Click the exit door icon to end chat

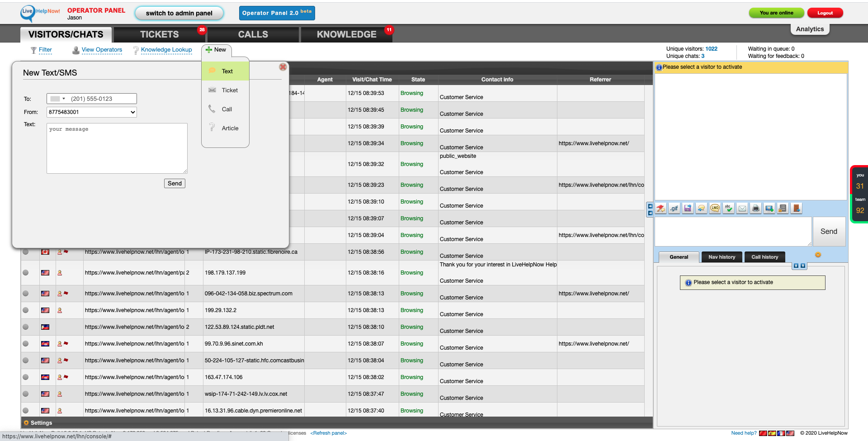pos(797,209)
